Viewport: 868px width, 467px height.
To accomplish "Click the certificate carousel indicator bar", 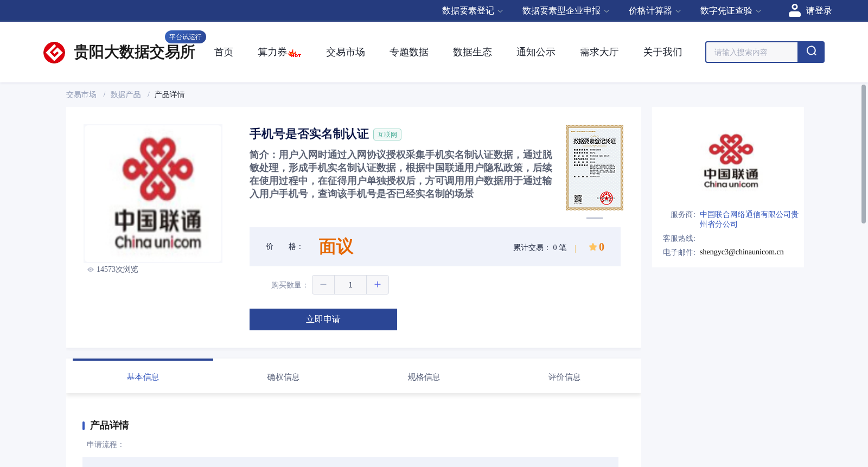I will coord(595,218).
